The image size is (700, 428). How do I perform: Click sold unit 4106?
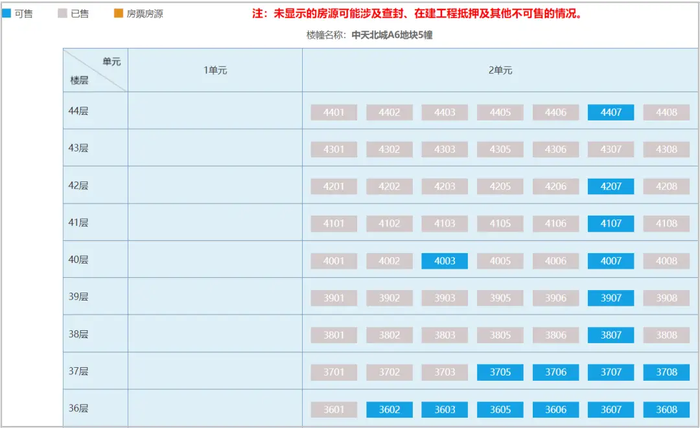[555, 224]
